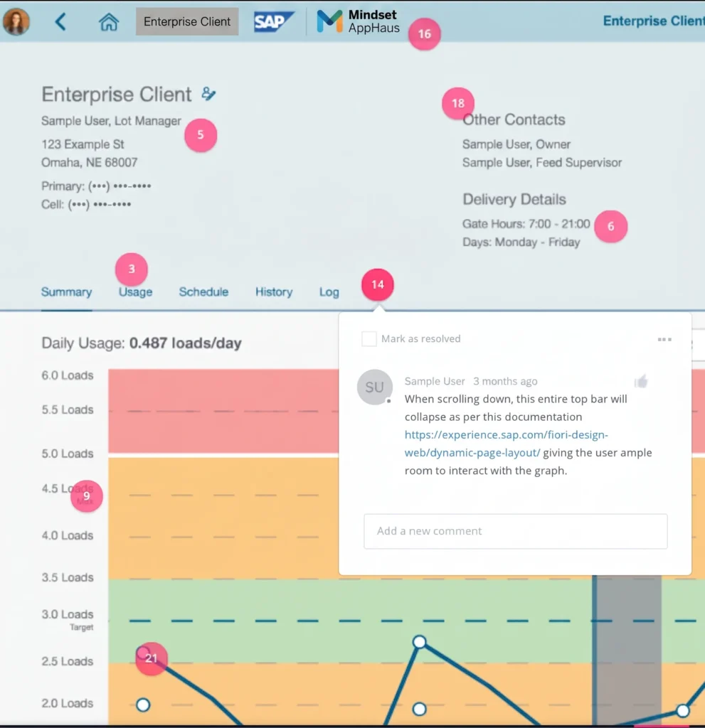Check the Mark as resolved box

(x=369, y=338)
